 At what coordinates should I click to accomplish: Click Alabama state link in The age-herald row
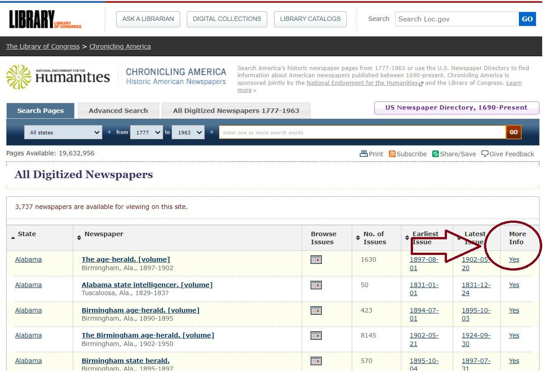28,259
